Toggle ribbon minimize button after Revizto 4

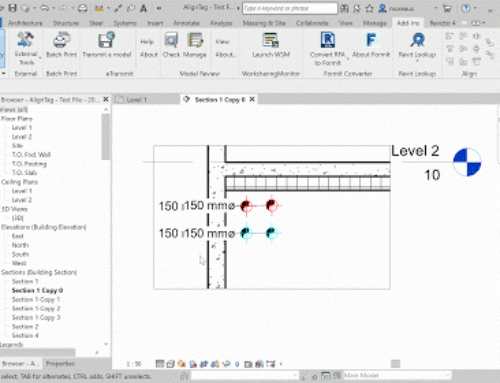(476, 23)
